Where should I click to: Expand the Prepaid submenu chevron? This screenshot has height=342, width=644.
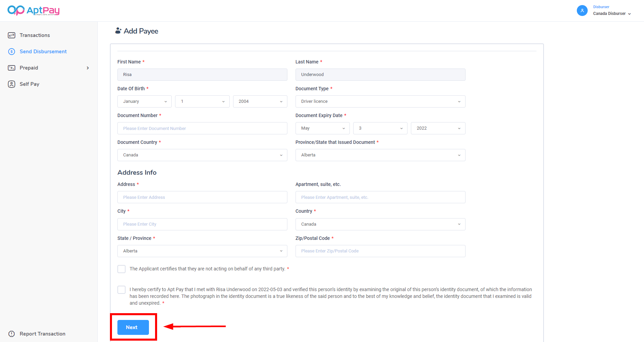pyautogui.click(x=88, y=68)
